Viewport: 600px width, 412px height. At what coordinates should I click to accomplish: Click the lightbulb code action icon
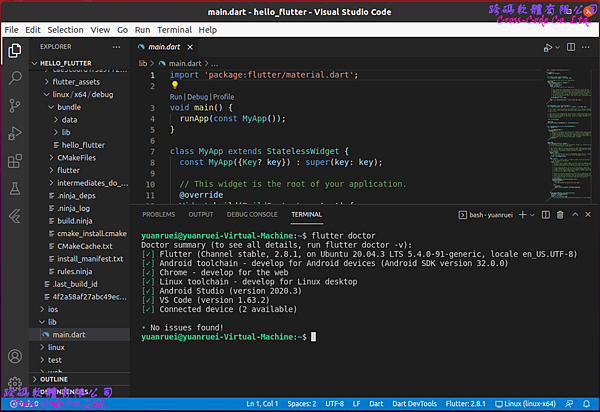[174, 86]
